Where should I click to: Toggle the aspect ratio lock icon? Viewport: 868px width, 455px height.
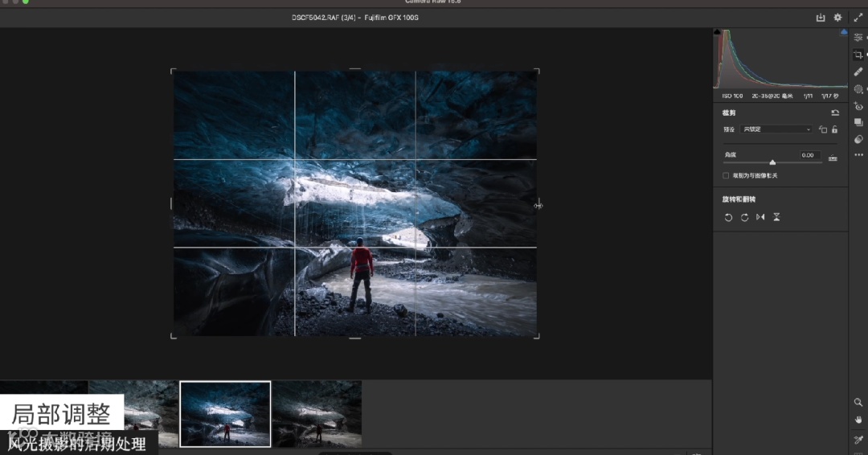835,129
